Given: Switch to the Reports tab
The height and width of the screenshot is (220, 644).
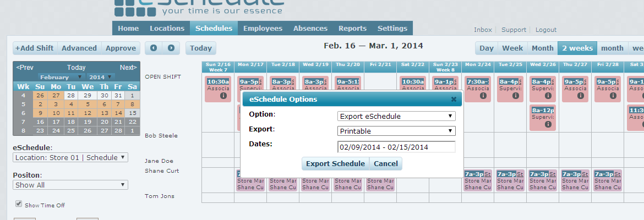Looking at the screenshot, I should pyautogui.click(x=352, y=29).
